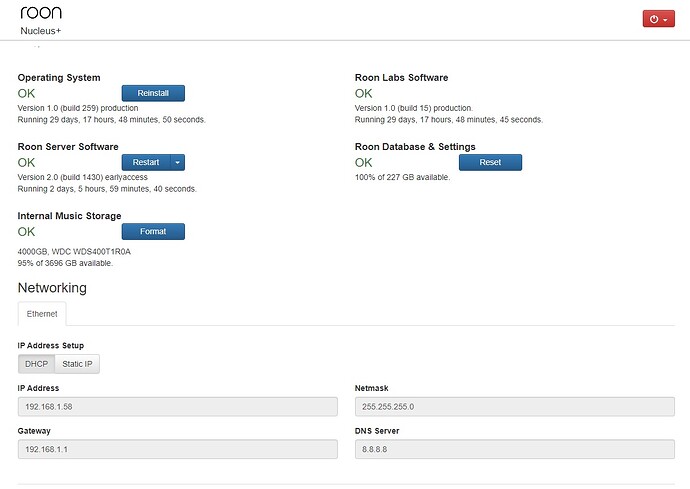Viewport: 690px width, 489px height.
Task: Click '4000GB, WDC WDS400T1R0A' drive text
Action: pyautogui.click(x=74, y=252)
